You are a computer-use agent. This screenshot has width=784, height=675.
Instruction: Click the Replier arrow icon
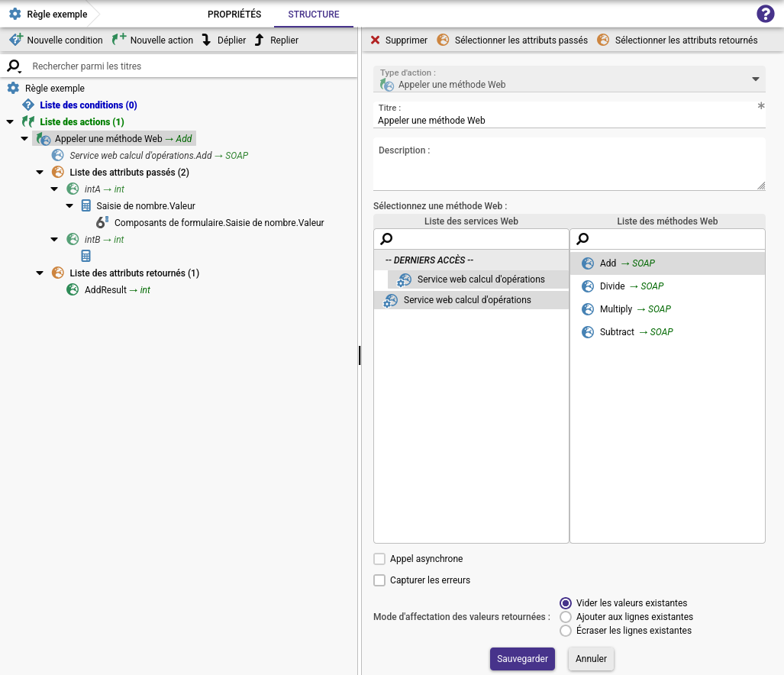259,40
